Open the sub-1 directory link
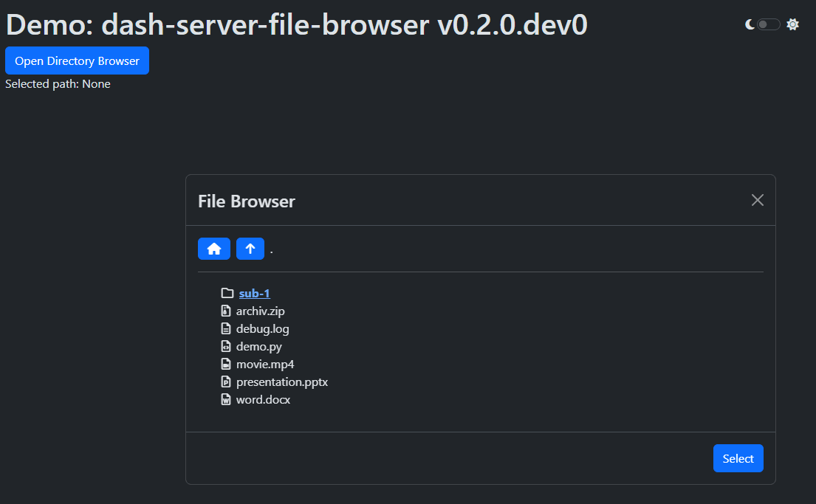 pos(254,292)
